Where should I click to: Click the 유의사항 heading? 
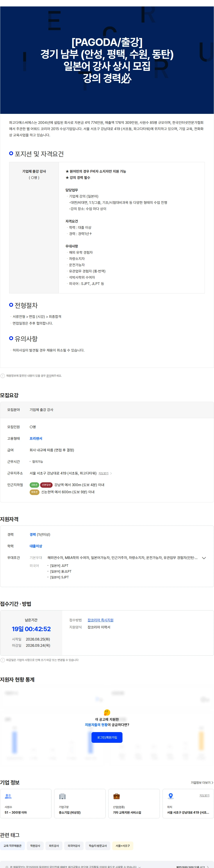tap(26, 339)
